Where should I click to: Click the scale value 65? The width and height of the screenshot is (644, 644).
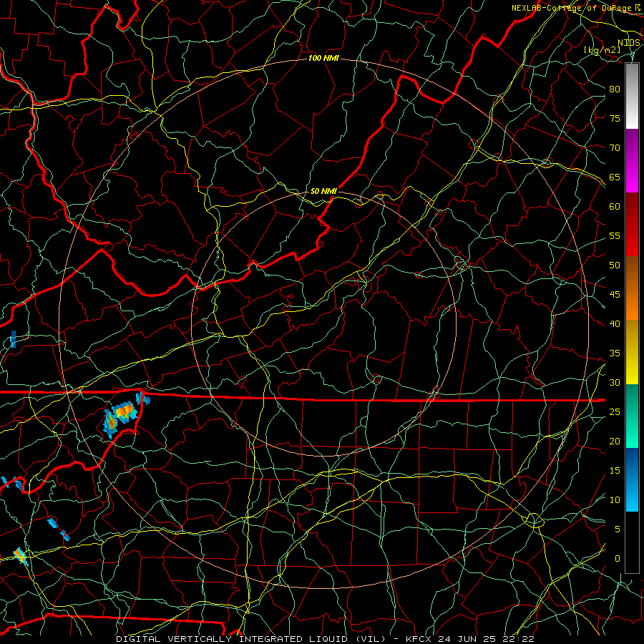pos(615,177)
